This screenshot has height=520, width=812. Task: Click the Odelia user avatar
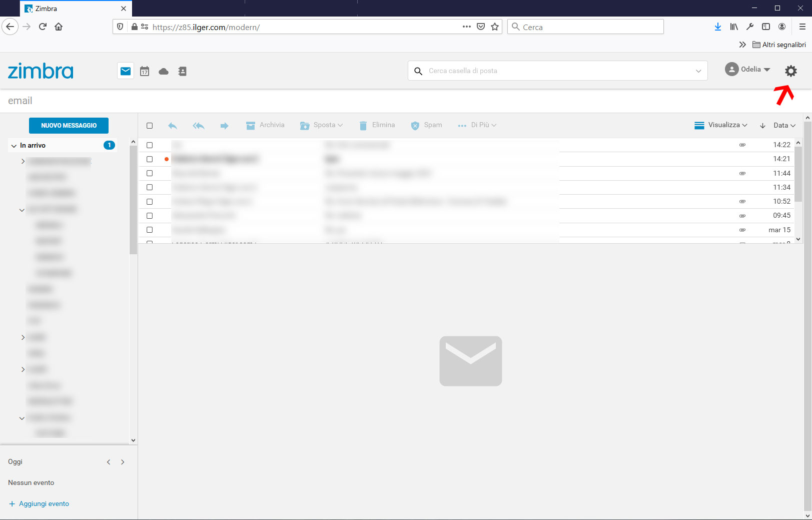[x=731, y=69]
